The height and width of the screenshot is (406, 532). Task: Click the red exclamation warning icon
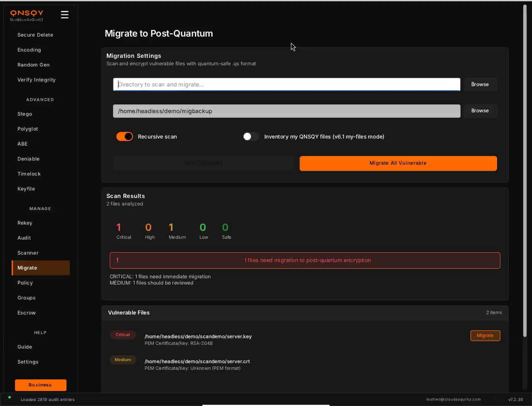117,260
